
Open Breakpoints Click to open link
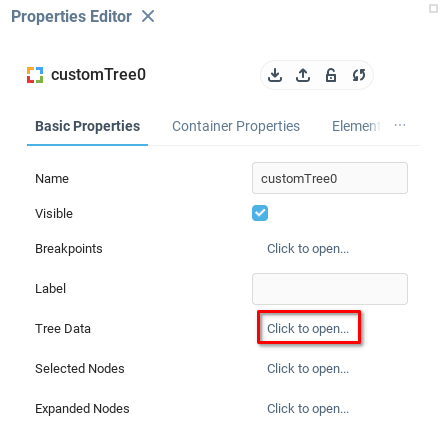click(308, 248)
